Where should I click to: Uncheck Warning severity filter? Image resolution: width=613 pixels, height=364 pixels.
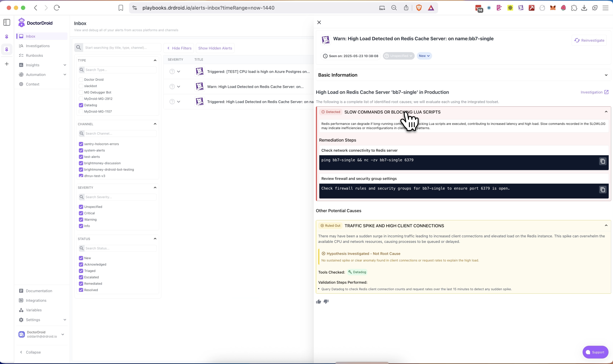[x=81, y=219]
